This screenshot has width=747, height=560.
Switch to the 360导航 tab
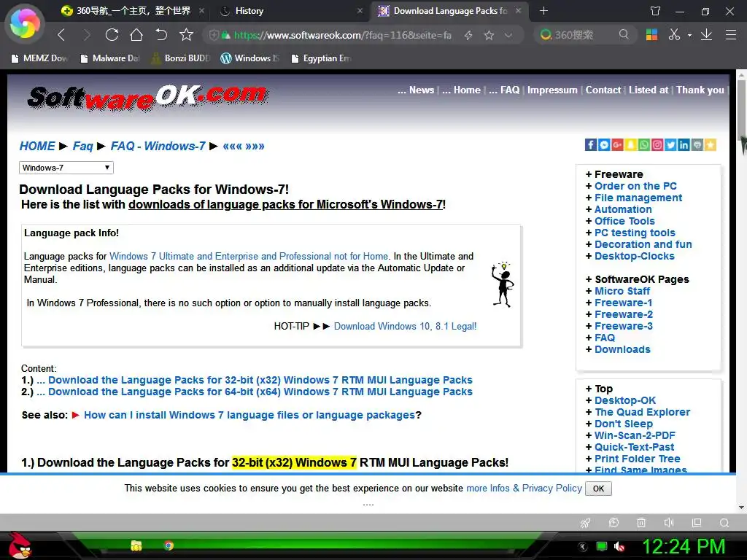click(x=133, y=10)
